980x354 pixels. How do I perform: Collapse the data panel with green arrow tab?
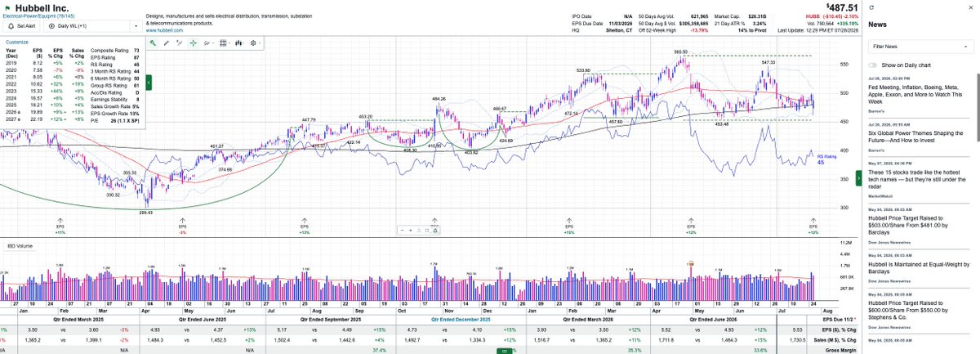149,83
